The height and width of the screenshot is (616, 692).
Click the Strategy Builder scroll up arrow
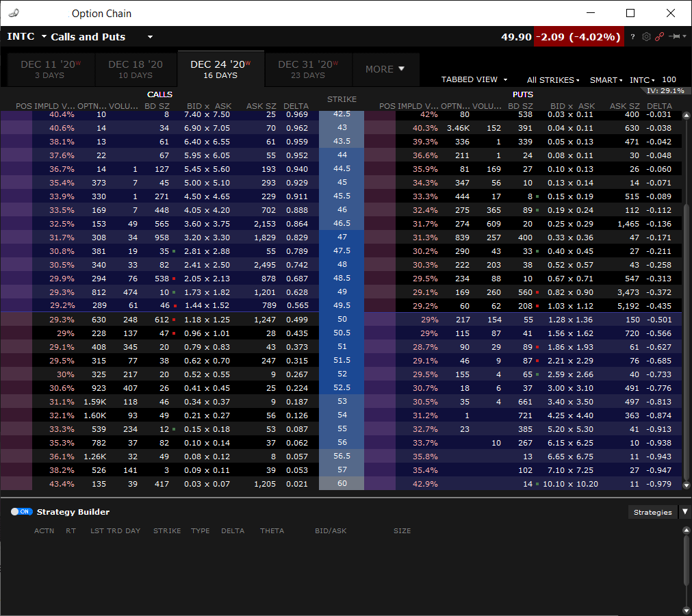click(687, 530)
